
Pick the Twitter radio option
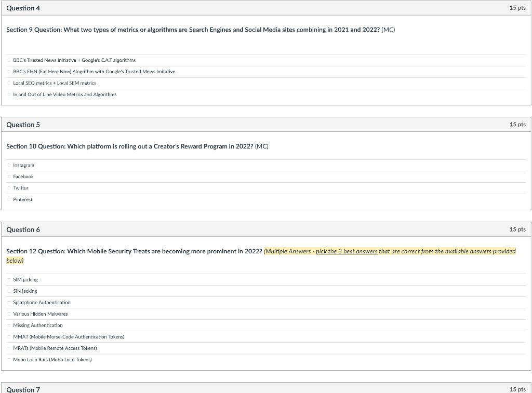[x=9, y=188]
